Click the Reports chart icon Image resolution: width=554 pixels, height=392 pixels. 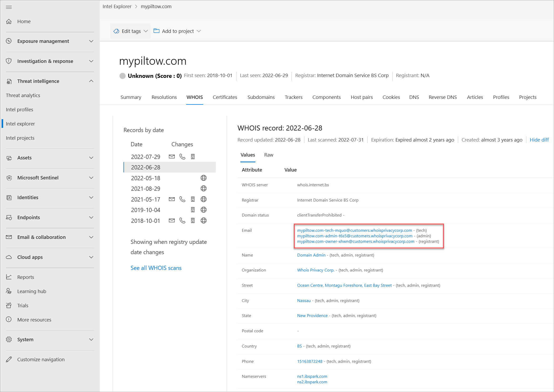(9, 277)
